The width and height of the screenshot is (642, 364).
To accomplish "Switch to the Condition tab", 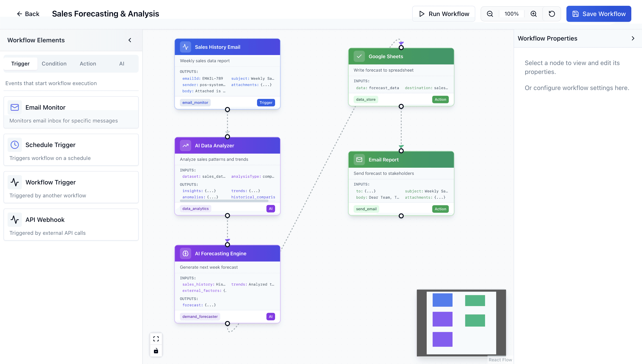I will click(x=54, y=63).
